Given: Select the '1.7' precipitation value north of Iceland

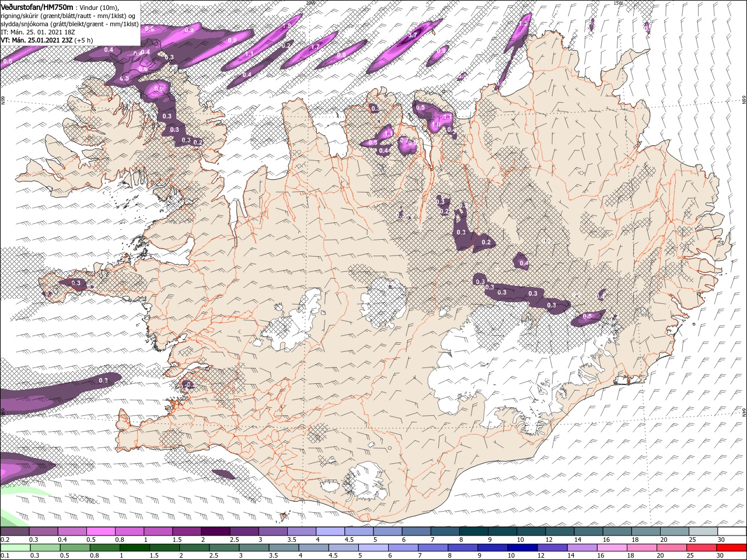Looking at the screenshot, I should point(315,47).
